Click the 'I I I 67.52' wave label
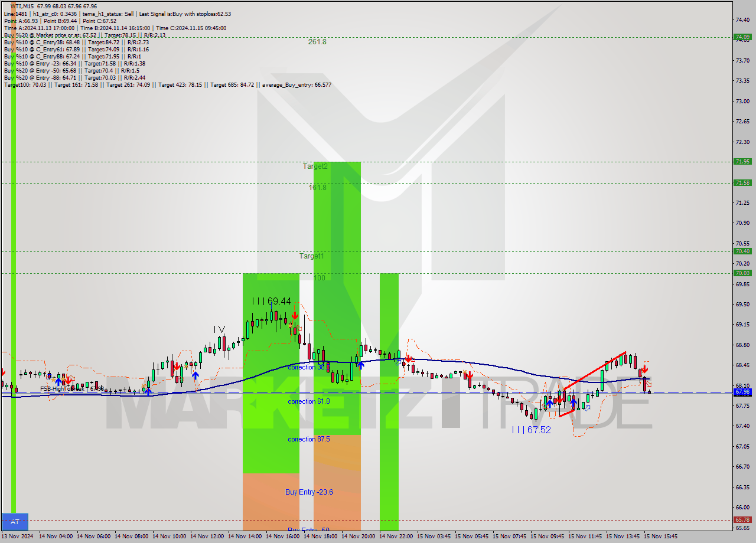The width and height of the screenshot is (756, 543). [532, 430]
